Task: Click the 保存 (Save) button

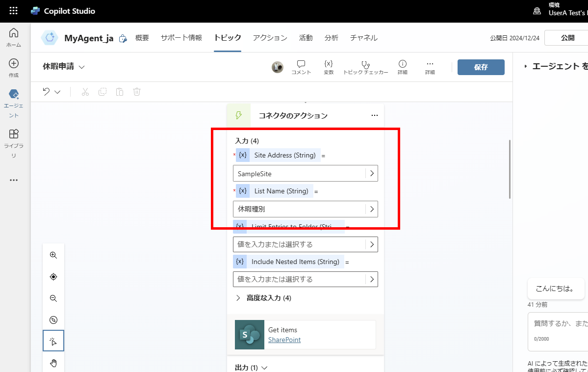Action: coord(481,67)
